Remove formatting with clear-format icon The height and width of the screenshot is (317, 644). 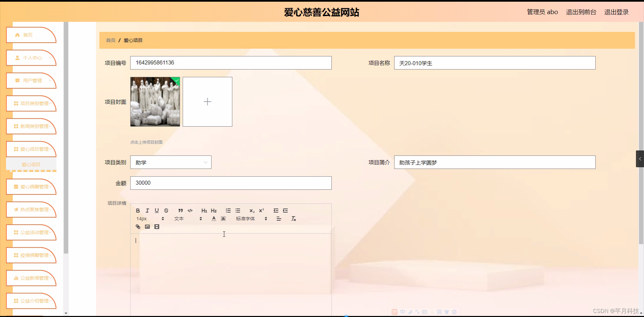tap(293, 218)
